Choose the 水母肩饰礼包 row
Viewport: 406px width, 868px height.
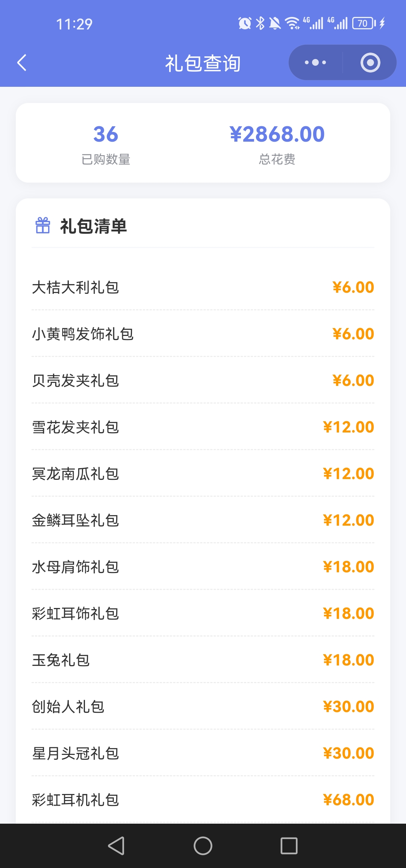[x=203, y=567]
